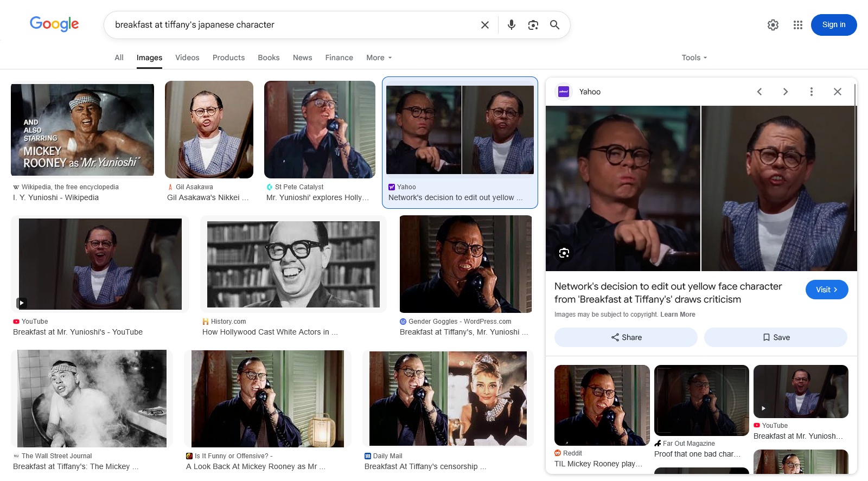This screenshot has width=868, height=481.
Task: Click the Daily Mail source favicon
Action: tap(368, 456)
